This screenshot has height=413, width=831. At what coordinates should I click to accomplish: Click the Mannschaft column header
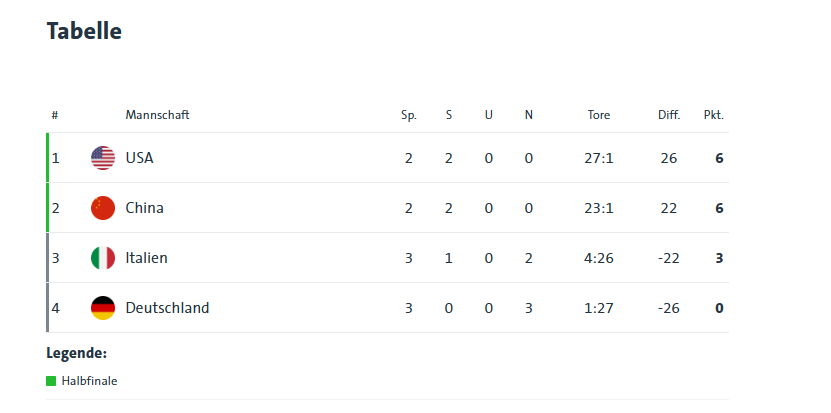pos(157,115)
